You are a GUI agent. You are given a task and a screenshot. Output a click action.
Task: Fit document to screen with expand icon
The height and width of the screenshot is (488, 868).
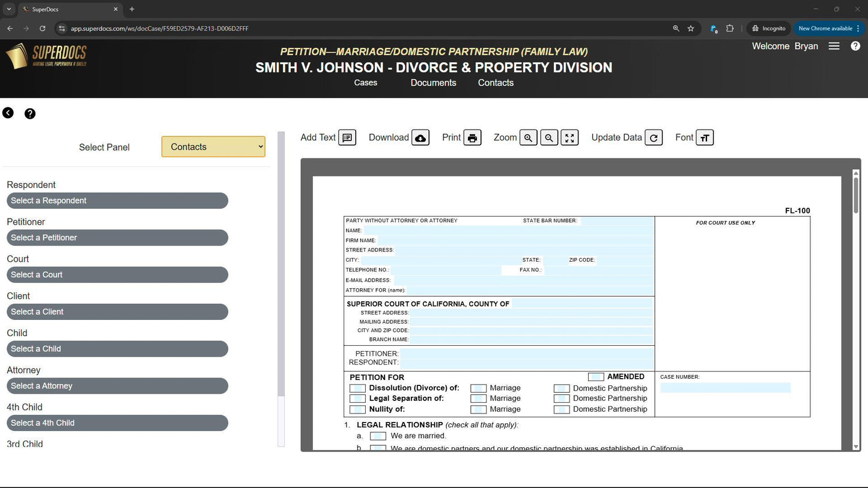[569, 137]
